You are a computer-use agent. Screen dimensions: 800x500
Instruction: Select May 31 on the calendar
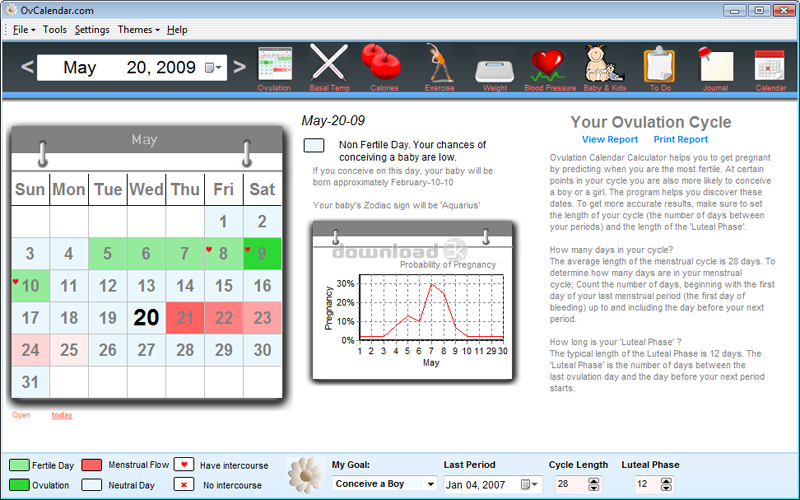pos(30,382)
